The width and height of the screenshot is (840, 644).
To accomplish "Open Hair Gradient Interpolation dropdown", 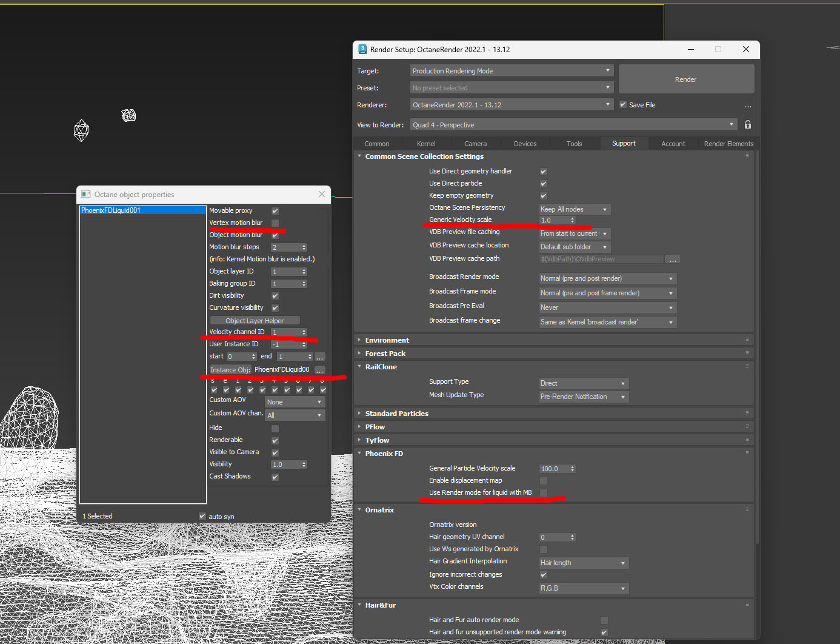I will [x=584, y=563].
